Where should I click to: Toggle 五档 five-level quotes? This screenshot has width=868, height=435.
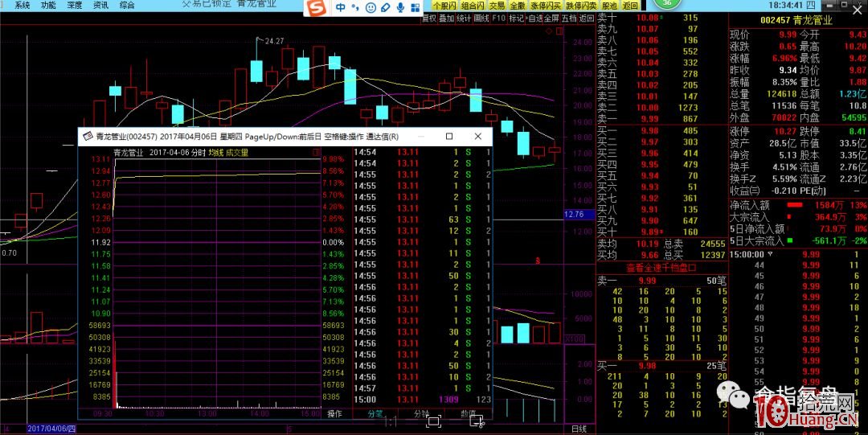tap(568, 18)
